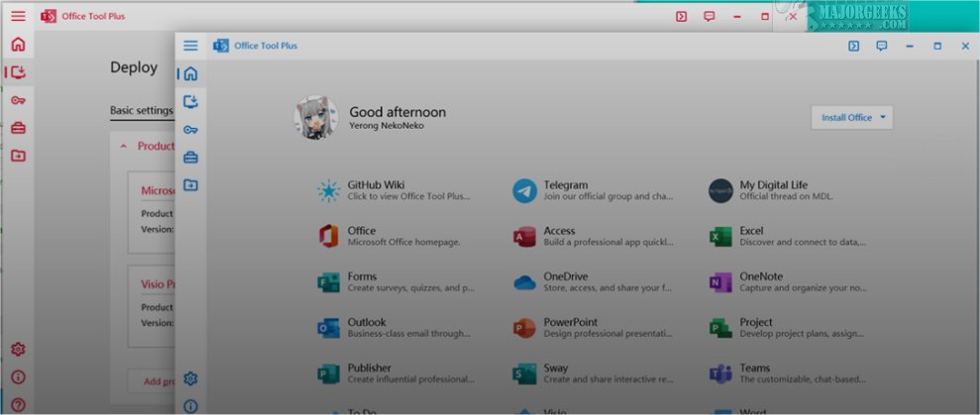
Task: Open About info icon in blue sidebar
Action: click(x=190, y=406)
